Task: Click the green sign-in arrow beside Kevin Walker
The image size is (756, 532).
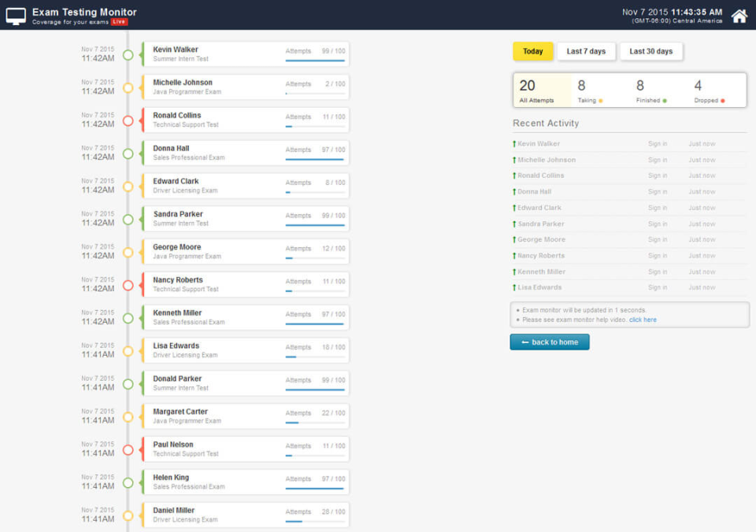Action: (513, 143)
